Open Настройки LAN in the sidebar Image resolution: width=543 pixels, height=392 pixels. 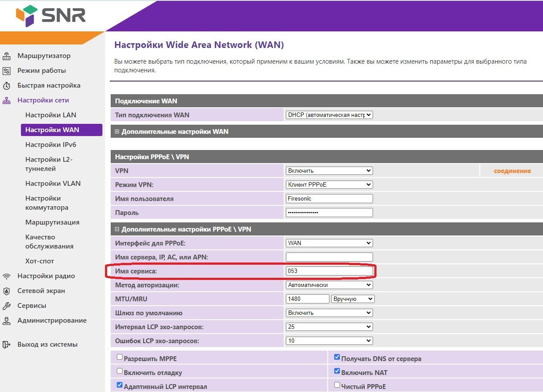[51, 115]
